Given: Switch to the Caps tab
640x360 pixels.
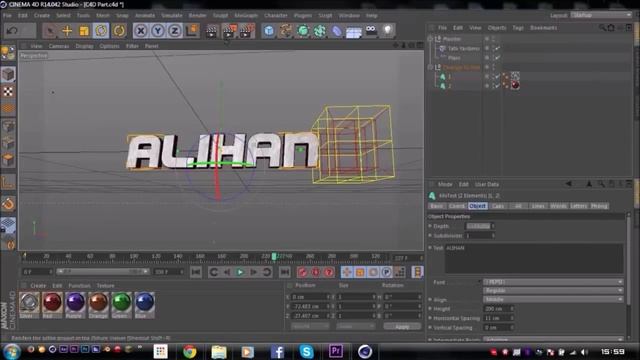Looking at the screenshot, I should 498,206.
